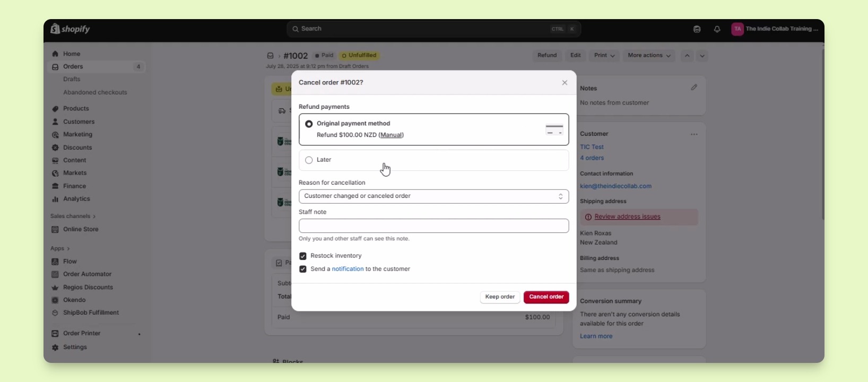Click the orders breadcrumb icon before #1002

pos(270,56)
